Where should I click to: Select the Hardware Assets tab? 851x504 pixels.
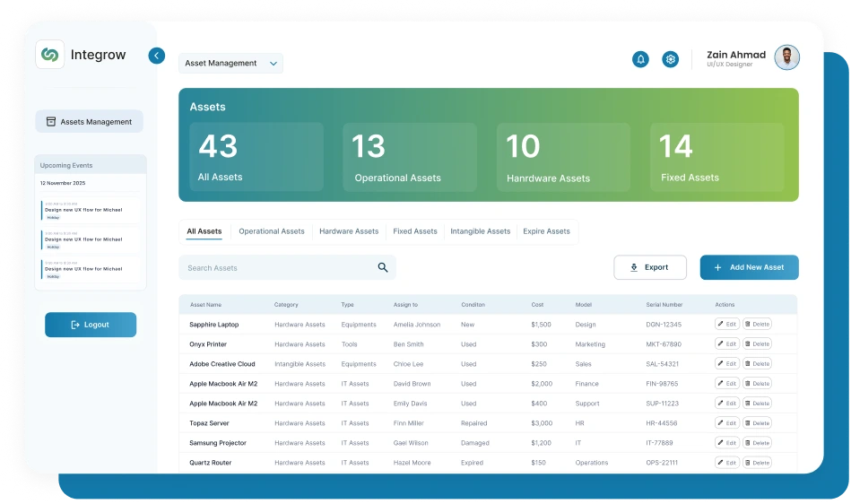349,231
